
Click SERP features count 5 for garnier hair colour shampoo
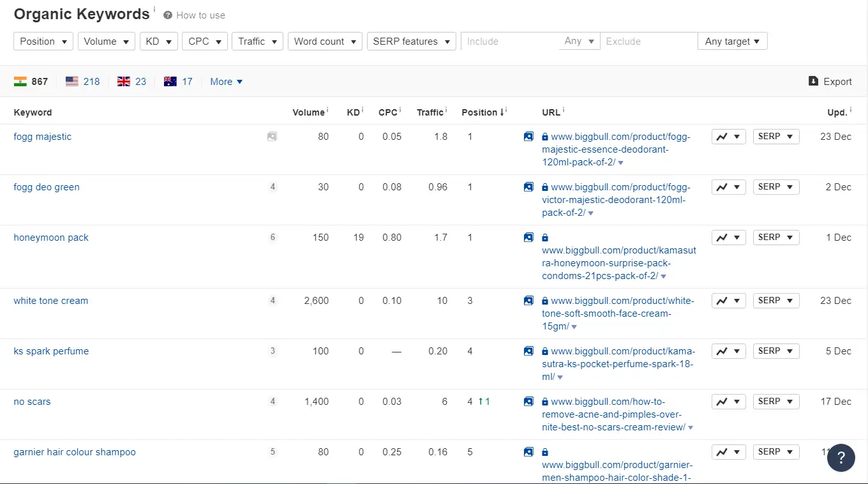(273, 452)
